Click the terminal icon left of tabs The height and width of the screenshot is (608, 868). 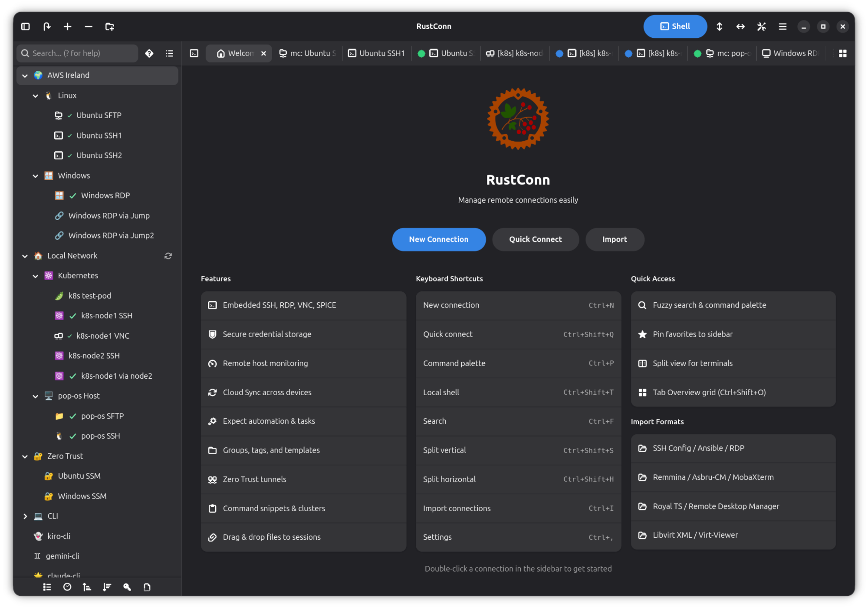(194, 53)
